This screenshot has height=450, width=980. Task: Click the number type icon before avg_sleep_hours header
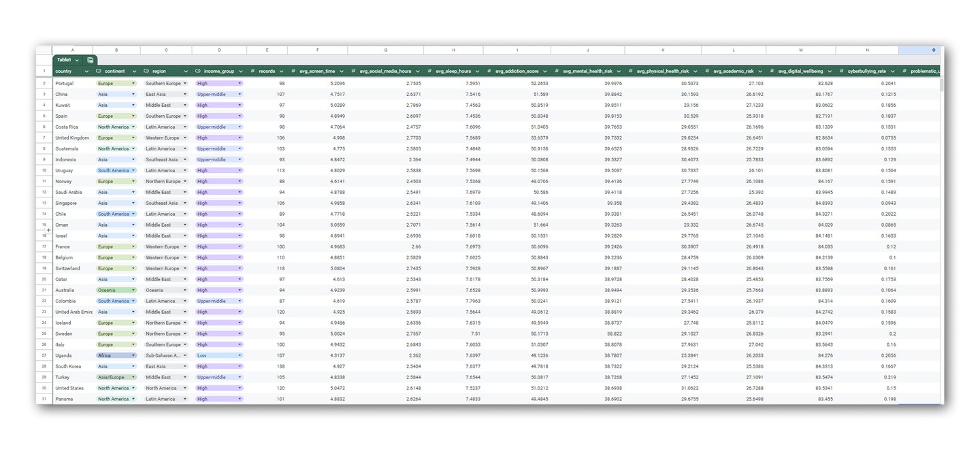429,71
